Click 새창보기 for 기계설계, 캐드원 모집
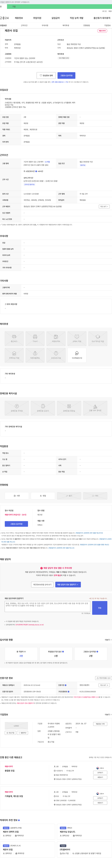 click(100, 803)
